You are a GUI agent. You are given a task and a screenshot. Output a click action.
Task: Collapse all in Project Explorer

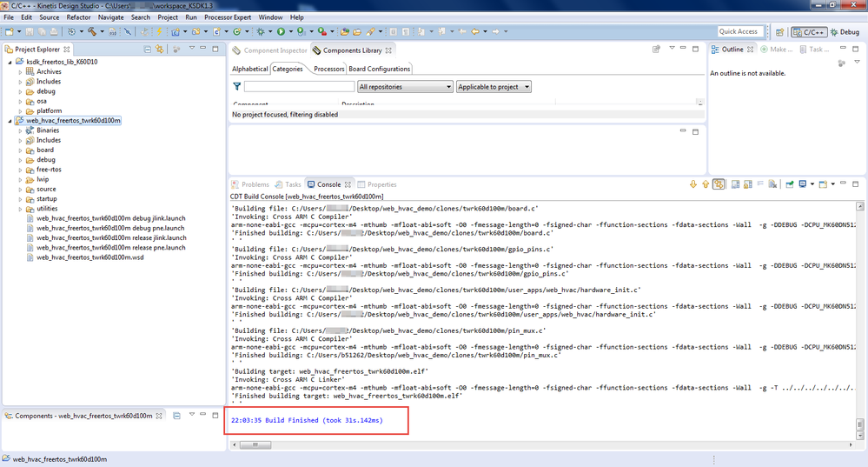[148, 50]
